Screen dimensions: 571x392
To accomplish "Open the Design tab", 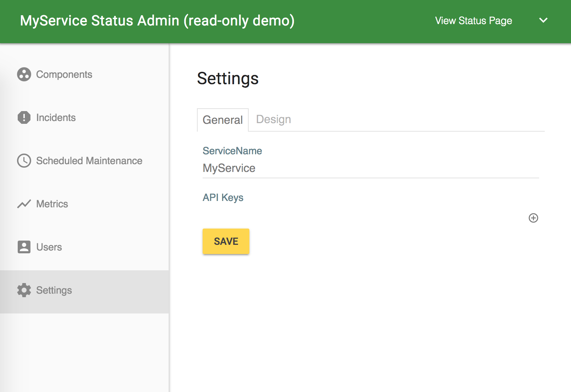I will (x=273, y=120).
